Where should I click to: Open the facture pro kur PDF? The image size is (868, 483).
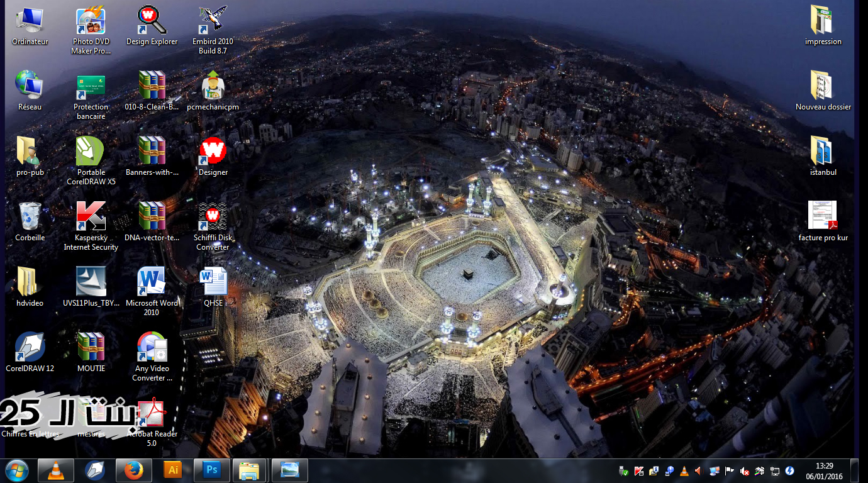tap(823, 223)
